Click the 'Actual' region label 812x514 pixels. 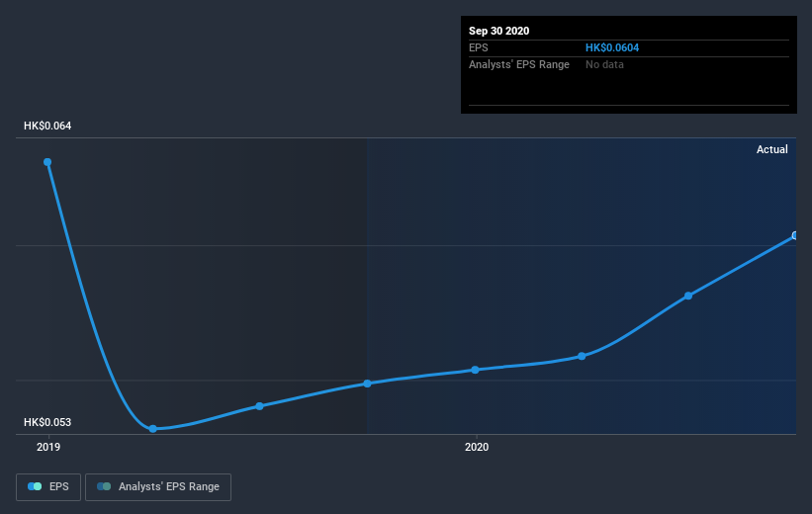click(x=772, y=149)
